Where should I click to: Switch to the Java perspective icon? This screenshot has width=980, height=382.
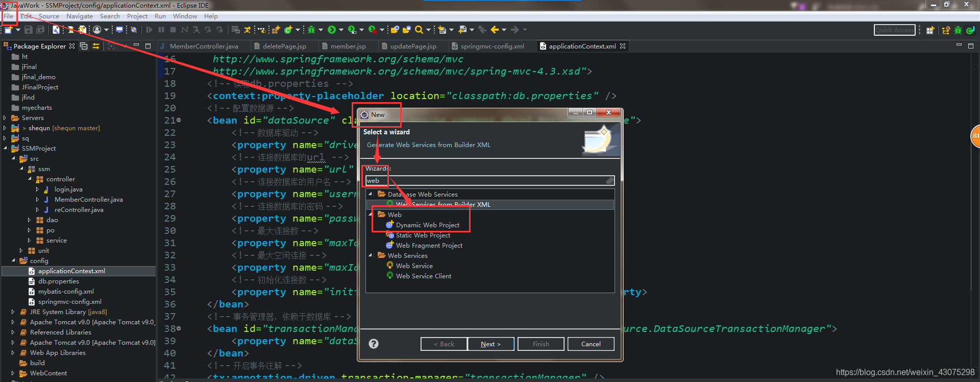(x=970, y=30)
